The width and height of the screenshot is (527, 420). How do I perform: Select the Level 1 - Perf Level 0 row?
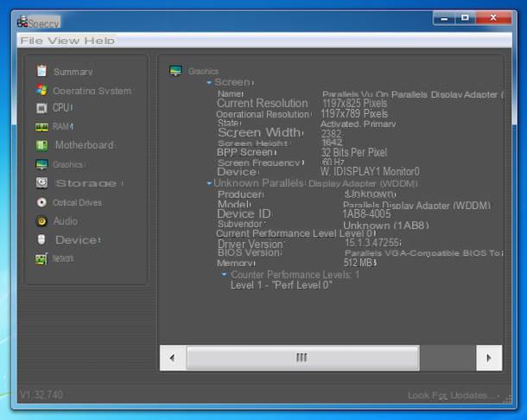click(x=281, y=285)
